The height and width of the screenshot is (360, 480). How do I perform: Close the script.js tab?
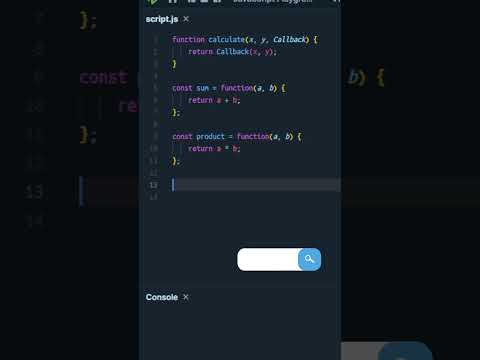(x=186, y=19)
